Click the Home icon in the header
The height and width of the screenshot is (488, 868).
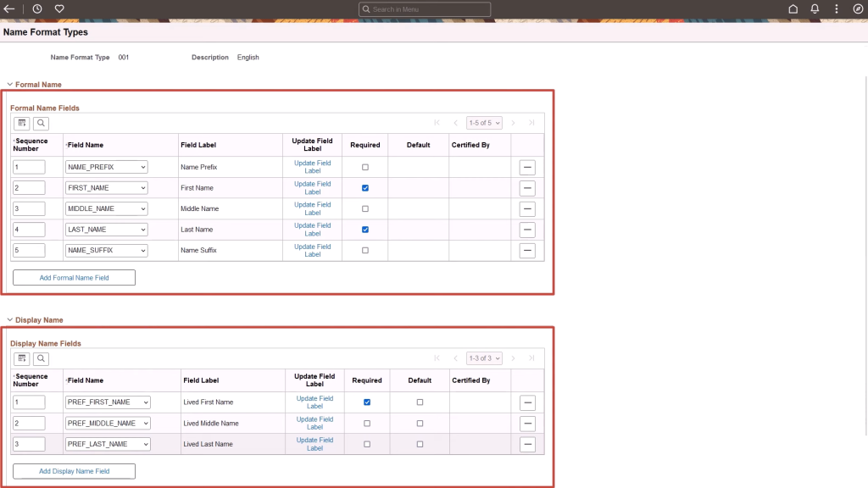(792, 8)
